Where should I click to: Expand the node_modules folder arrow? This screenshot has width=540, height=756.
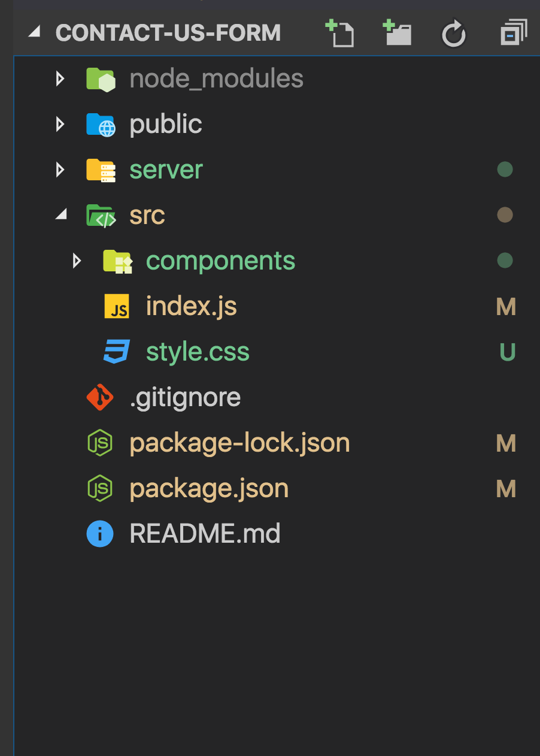point(60,78)
